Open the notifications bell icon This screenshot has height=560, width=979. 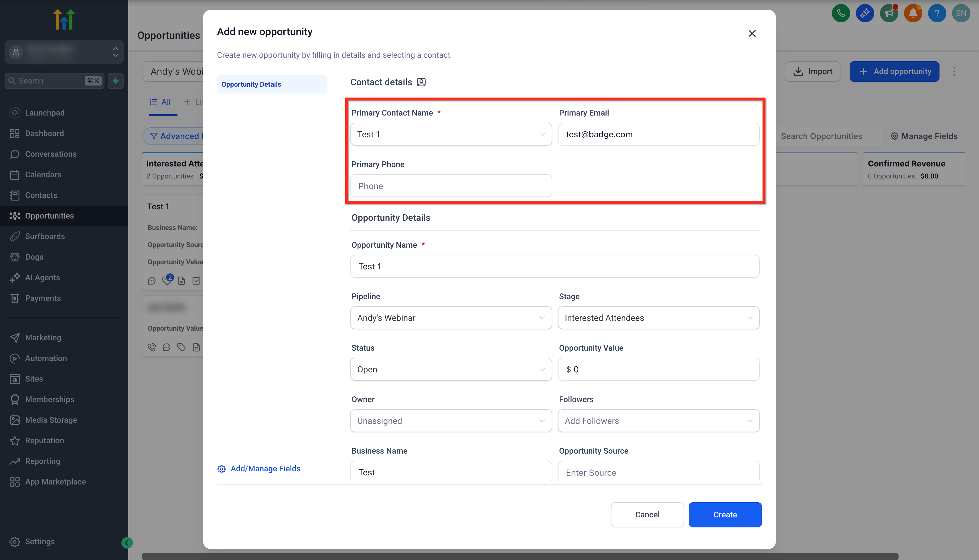tap(912, 13)
